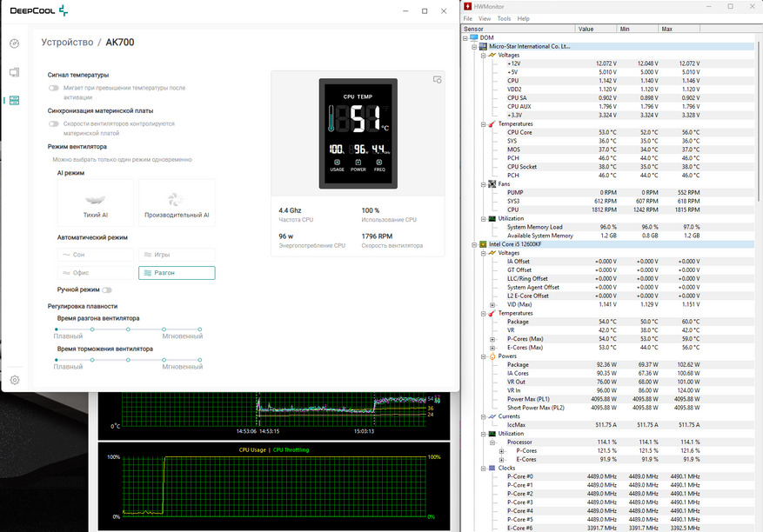The width and height of the screenshot is (763, 532).
Task: Open DeepCool settings gear icon
Action: click(x=14, y=380)
